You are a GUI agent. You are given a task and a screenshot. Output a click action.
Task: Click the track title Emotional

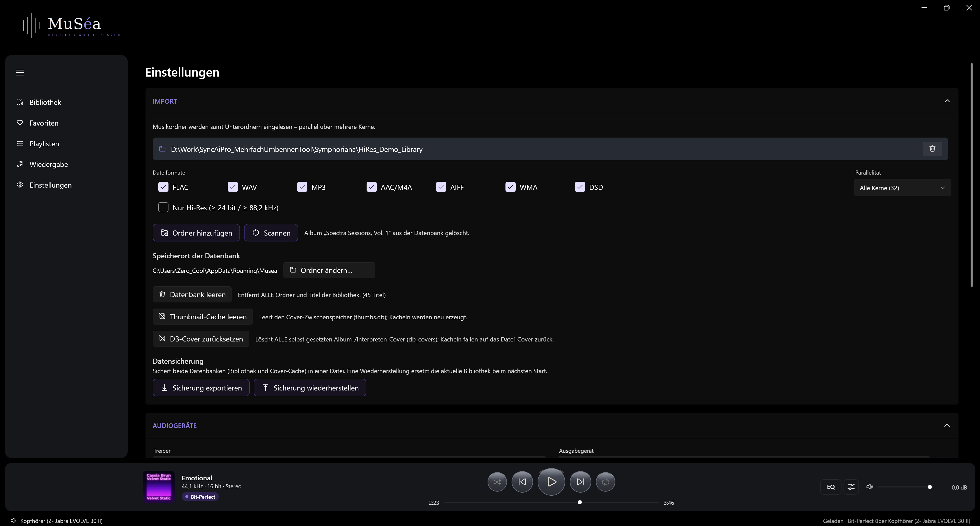click(197, 478)
